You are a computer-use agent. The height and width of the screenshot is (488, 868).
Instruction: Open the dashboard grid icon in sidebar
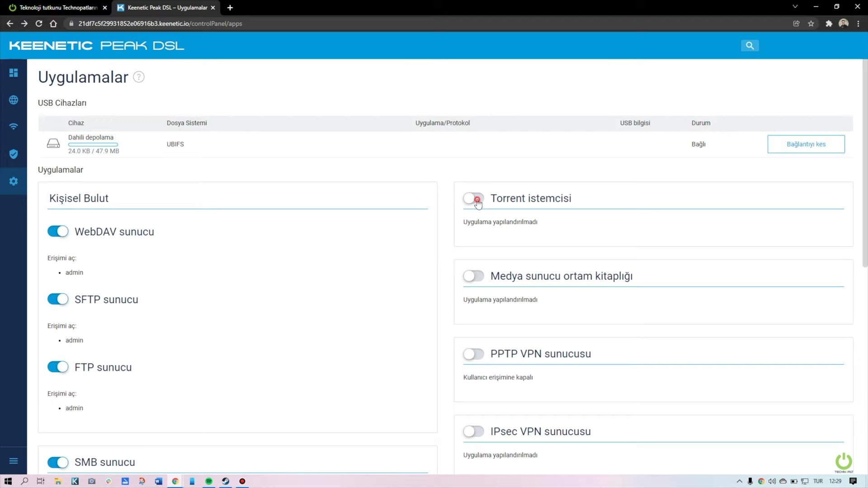(x=14, y=73)
